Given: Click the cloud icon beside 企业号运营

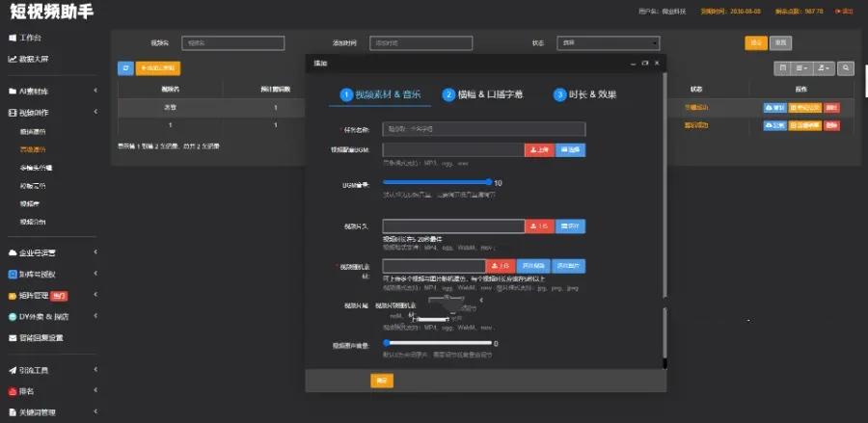Looking at the screenshot, I should click(13, 252).
